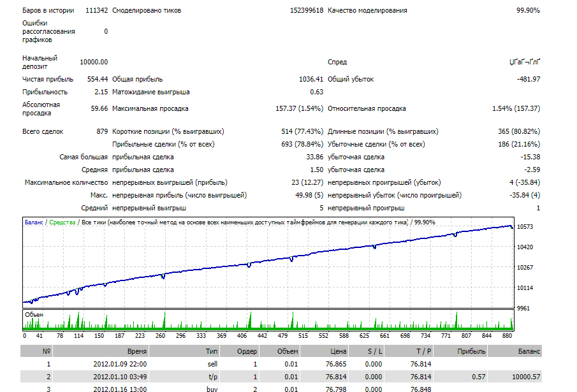The image size is (577, 392).
Task: Click the Баланс legend label in chart
Action: (34, 222)
